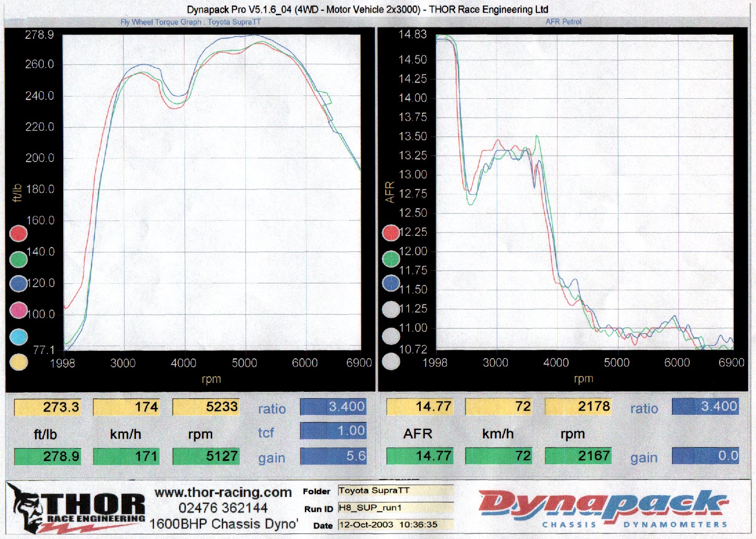Click green rpm value 5127
The image size is (756, 539).
pyautogui.click(x=206, y=456)
